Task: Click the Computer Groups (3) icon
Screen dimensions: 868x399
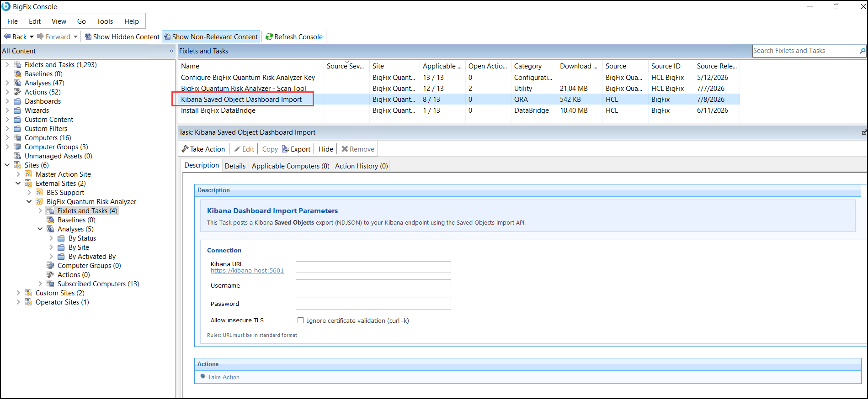Action: pos(17,147)
